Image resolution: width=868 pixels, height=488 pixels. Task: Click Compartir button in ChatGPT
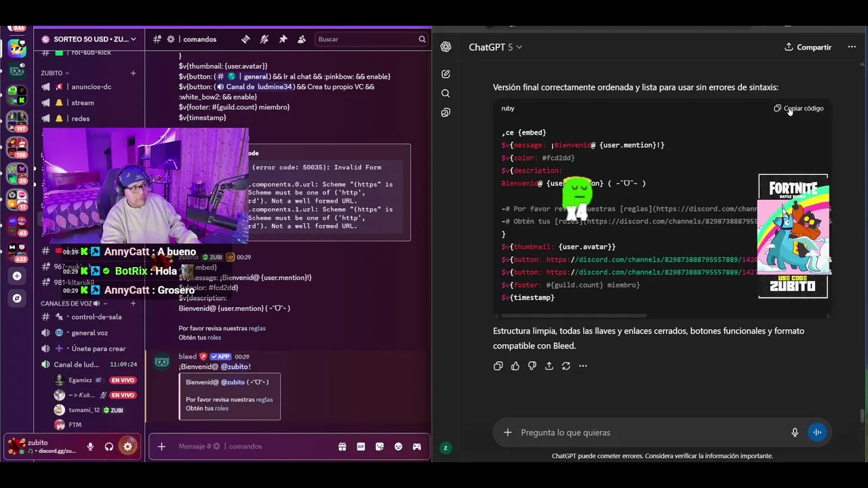point(808,47)
